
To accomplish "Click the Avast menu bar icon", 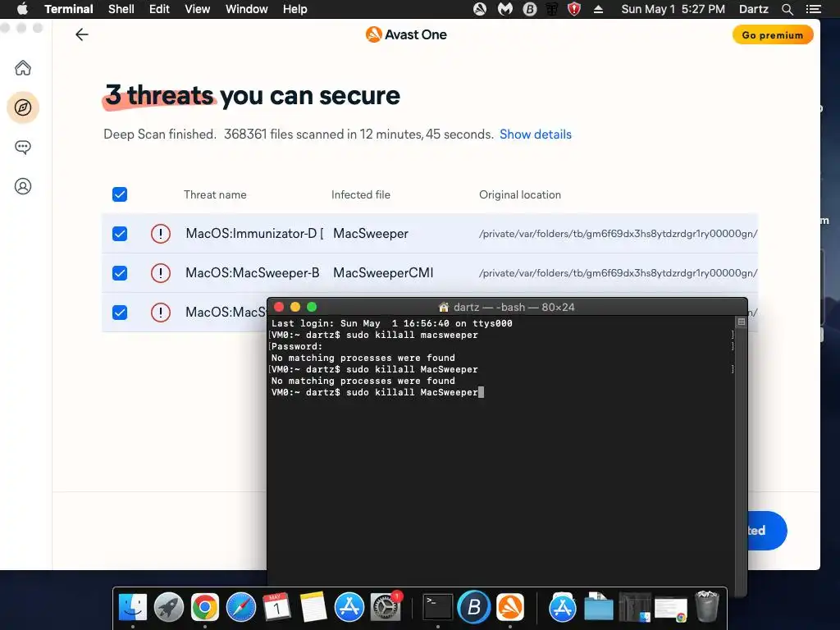I will [x=479, y=9].
